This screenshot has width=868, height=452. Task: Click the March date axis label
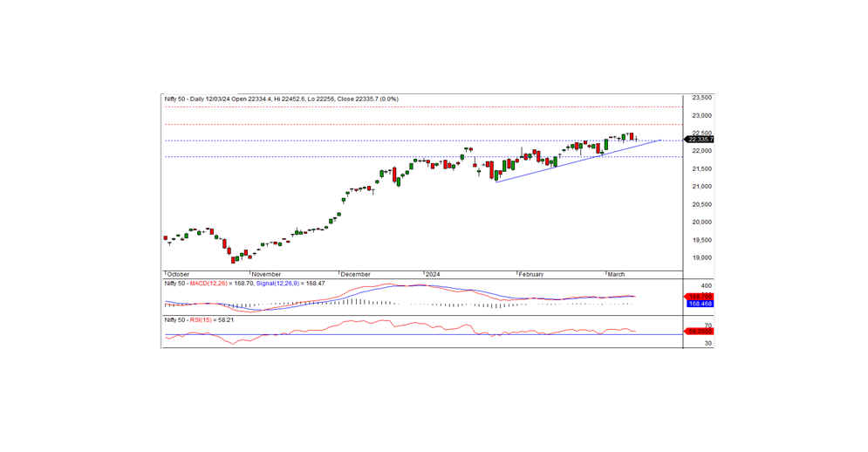[x=616, y=274]
